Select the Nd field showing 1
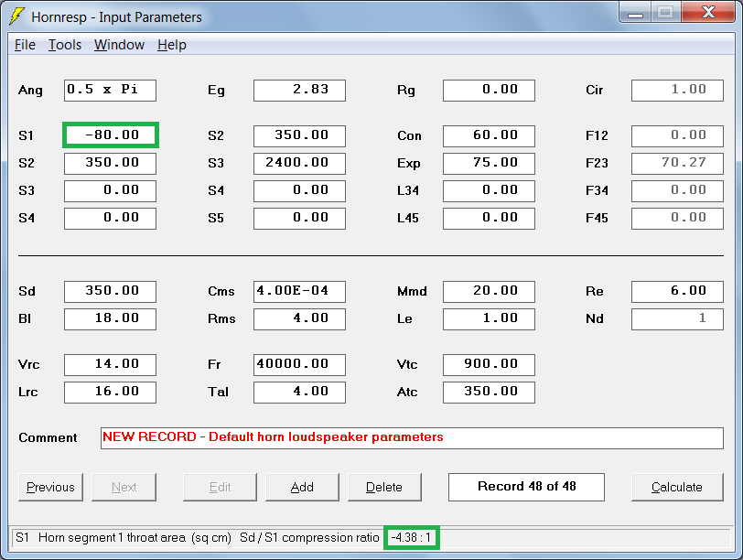Viewport: 743px width, 560px height. click(678, 318)
